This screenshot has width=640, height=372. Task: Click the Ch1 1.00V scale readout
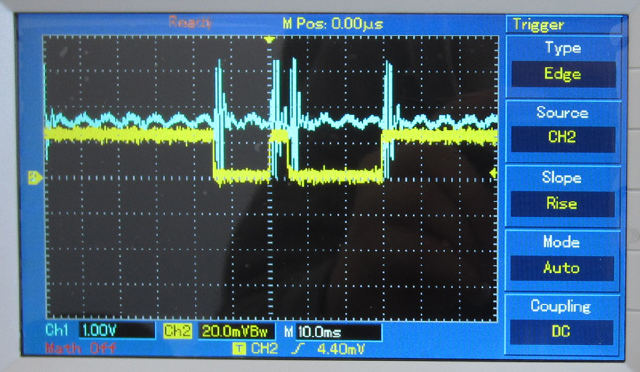117,330
